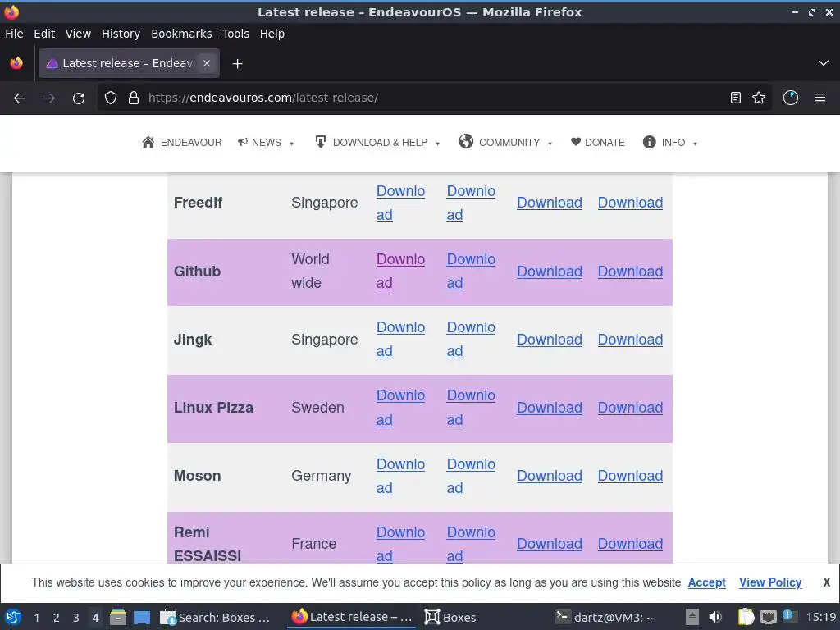Click the last Download link in Moson row

pyautogui.click(x=630, y=476)
